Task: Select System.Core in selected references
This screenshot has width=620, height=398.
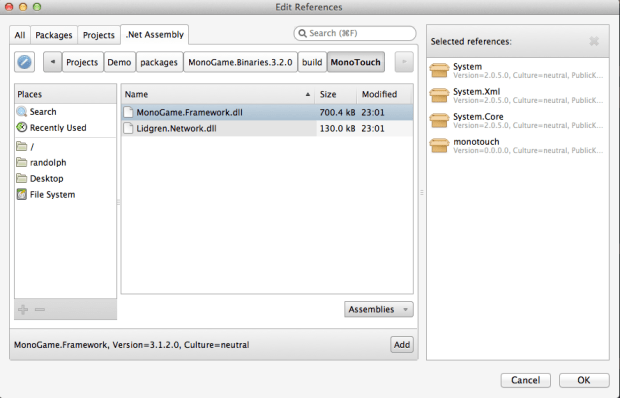Action: point(518,121)
